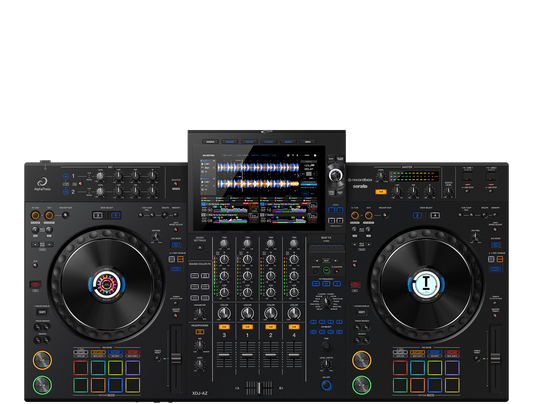Toggle headphone CUE for channel 3

[224, 327]
